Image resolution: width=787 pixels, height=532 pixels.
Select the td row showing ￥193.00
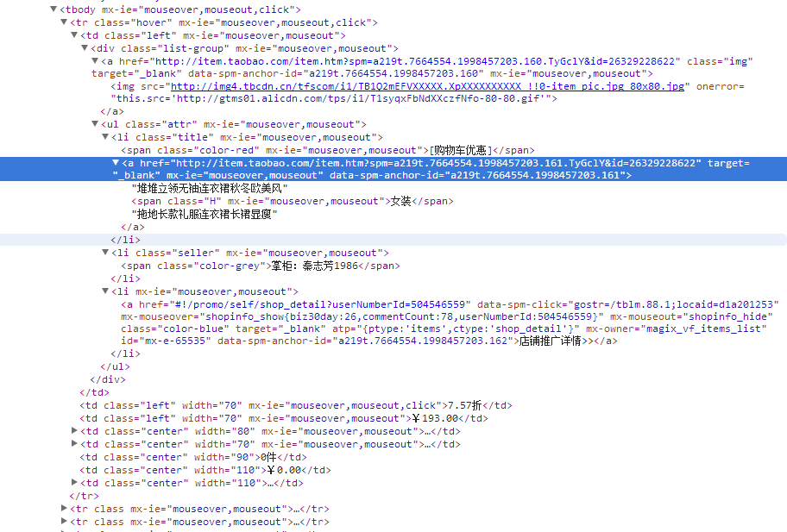point(284,418)
